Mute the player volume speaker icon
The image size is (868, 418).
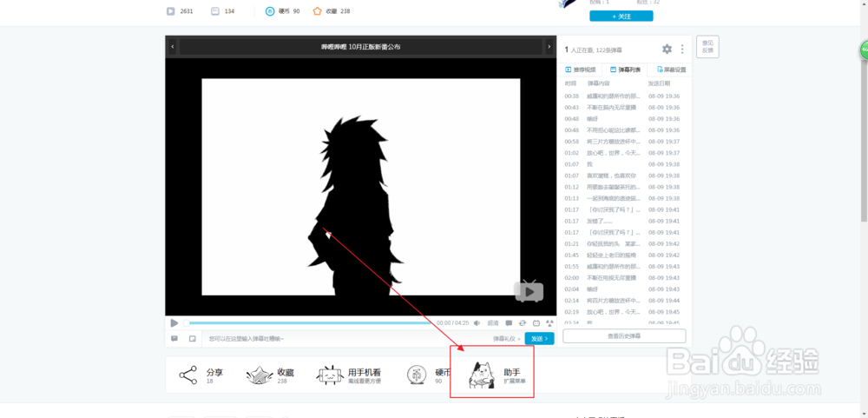477,322
